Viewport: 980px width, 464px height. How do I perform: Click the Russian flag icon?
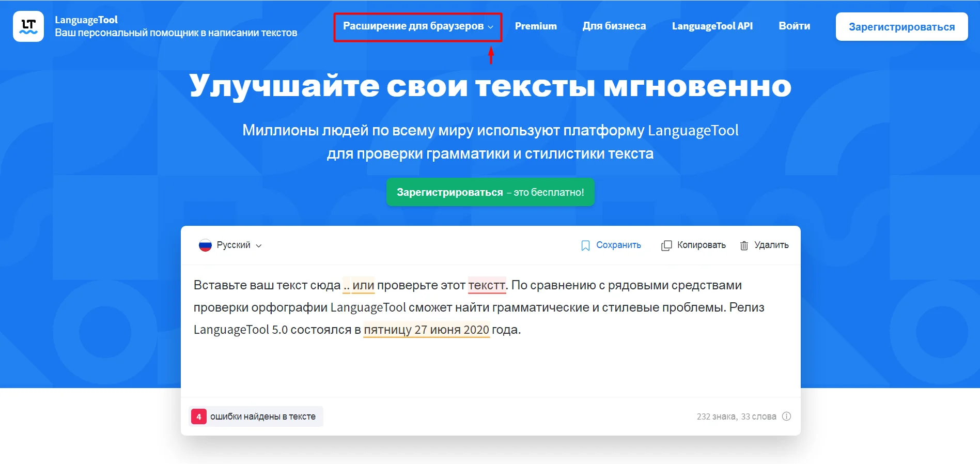[205, 245]
